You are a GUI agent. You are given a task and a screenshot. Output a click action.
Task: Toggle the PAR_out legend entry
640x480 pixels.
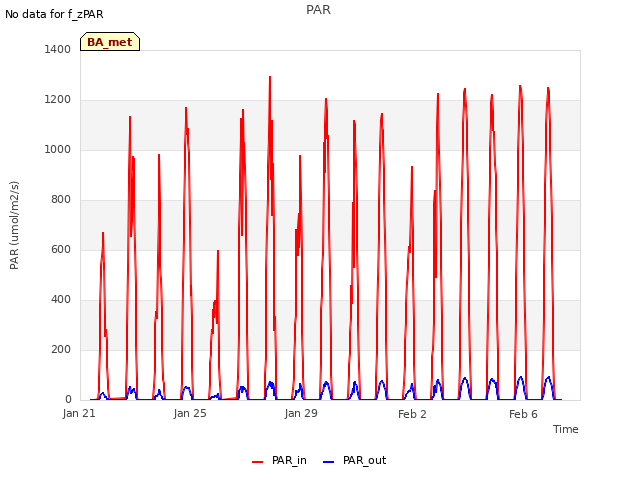[x=355, y=461]
